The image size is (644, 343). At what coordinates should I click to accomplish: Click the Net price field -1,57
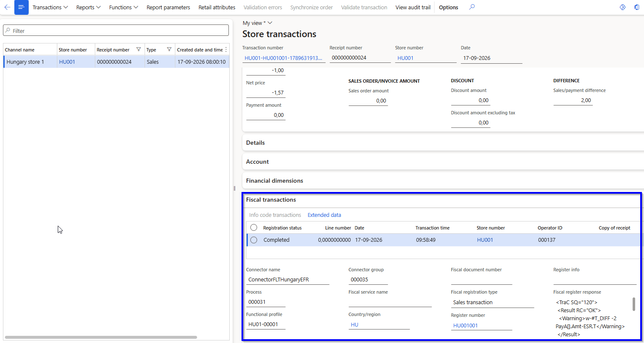pyautogui.click(x=266, y=92)
